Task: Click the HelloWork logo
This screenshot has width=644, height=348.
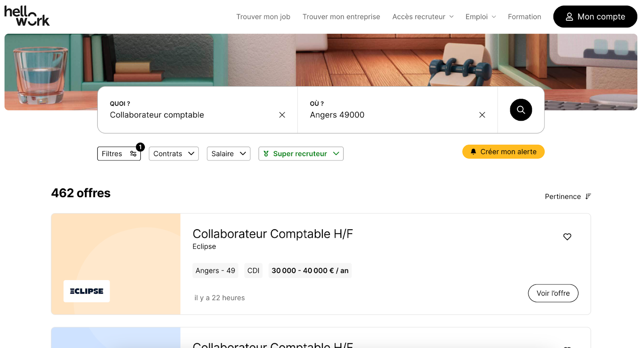Action: point(27,16)
